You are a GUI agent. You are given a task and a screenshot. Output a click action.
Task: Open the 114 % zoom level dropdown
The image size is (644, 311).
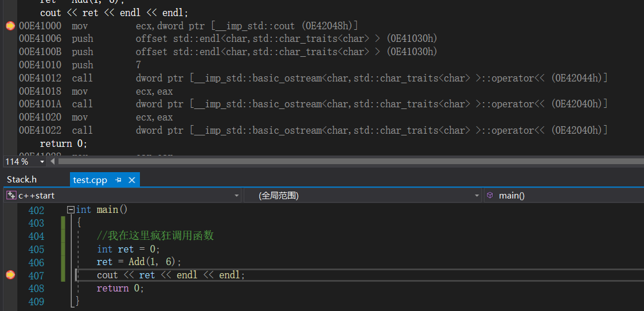pos(42,162)
